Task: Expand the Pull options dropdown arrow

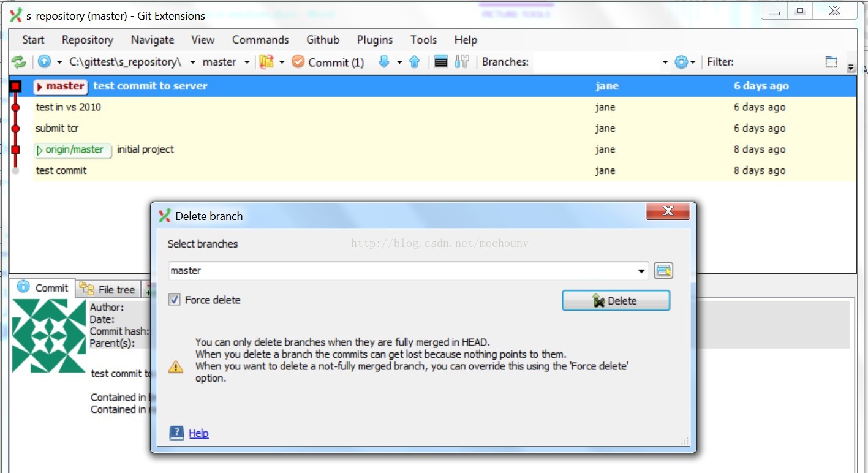Action: [x=399, y=62]
